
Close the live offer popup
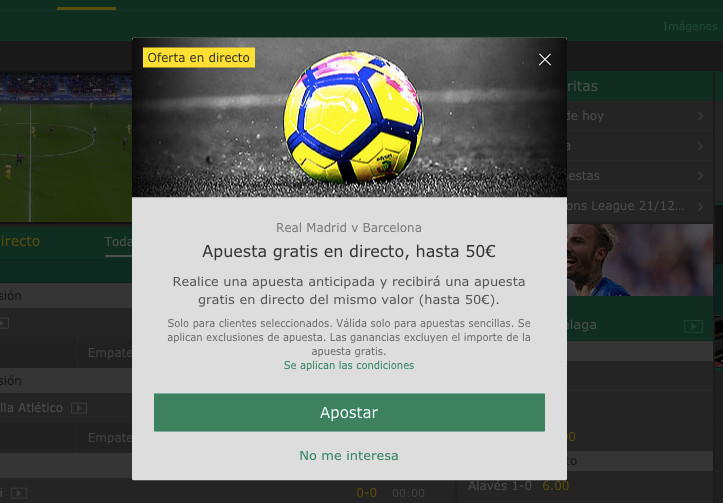pyautogui.click(x=545, y=59)
